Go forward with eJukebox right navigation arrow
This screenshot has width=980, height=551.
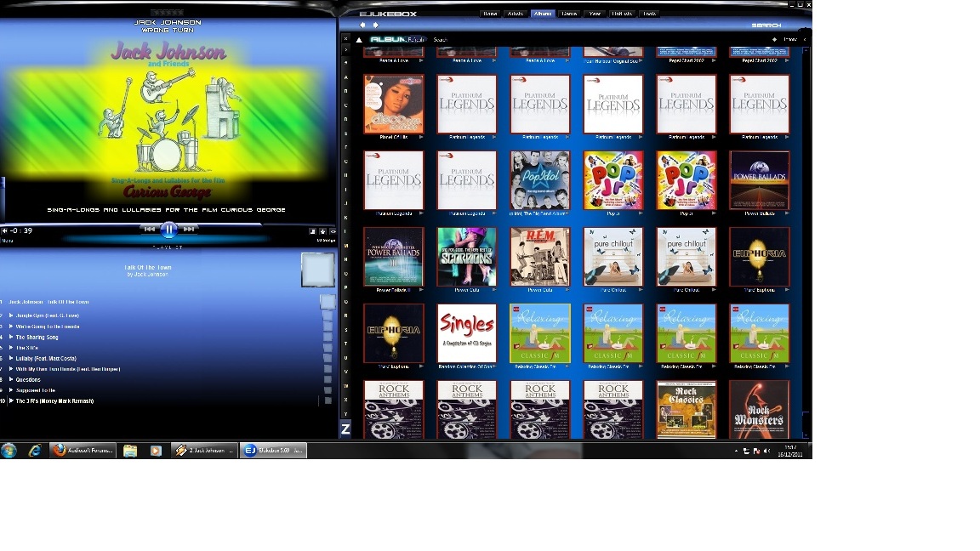coord(376,25)
